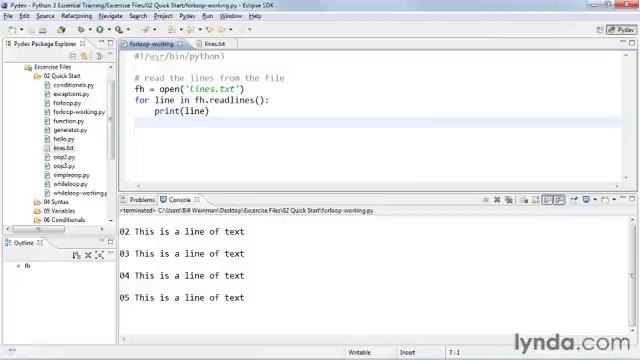Click the print(line) code line
This screenshot has height=360, width=640.
181,111
